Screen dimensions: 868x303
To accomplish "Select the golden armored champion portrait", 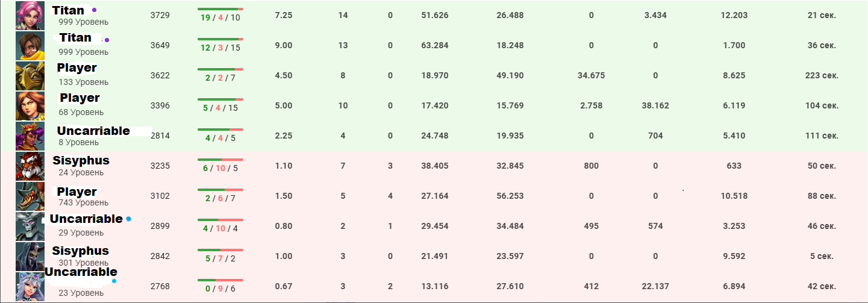I will tap(30, 75).
